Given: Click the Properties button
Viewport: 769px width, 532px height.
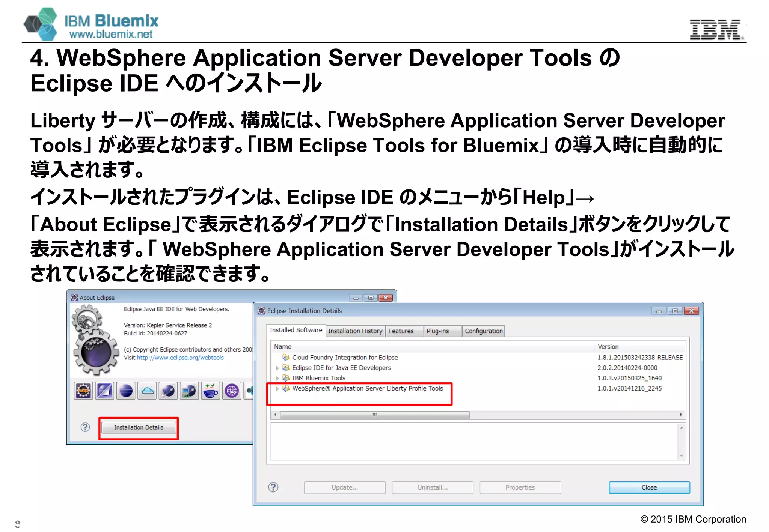Looking at the screenshot, I should [520, 487].
